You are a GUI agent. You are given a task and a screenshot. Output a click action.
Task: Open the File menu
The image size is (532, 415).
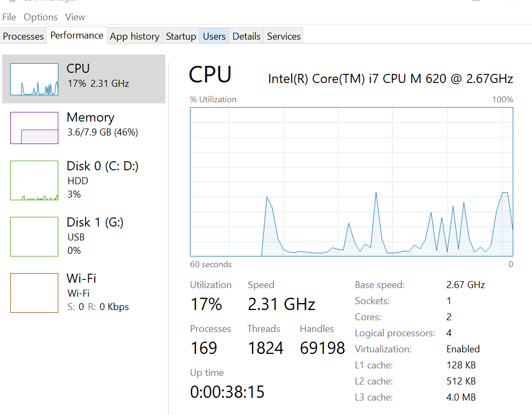[x=9, y=17]
